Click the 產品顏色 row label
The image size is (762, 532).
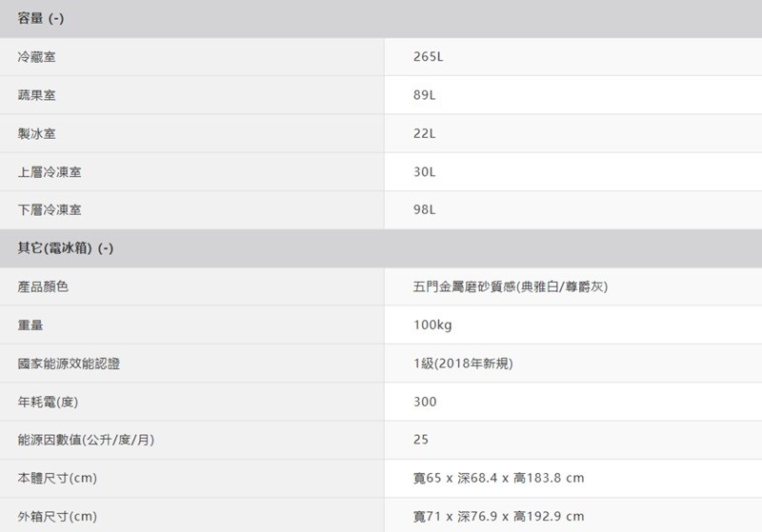[x=43, y=286]
